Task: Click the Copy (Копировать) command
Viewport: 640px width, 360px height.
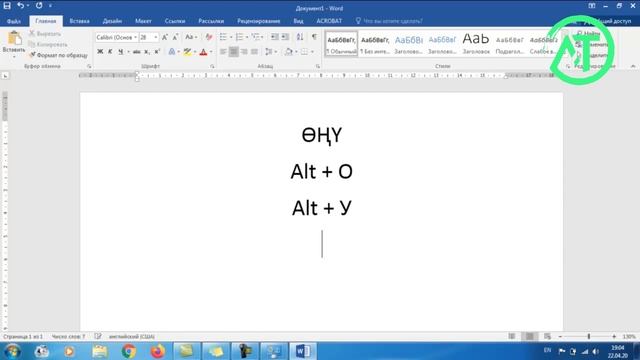Action: tap(48, 44)
